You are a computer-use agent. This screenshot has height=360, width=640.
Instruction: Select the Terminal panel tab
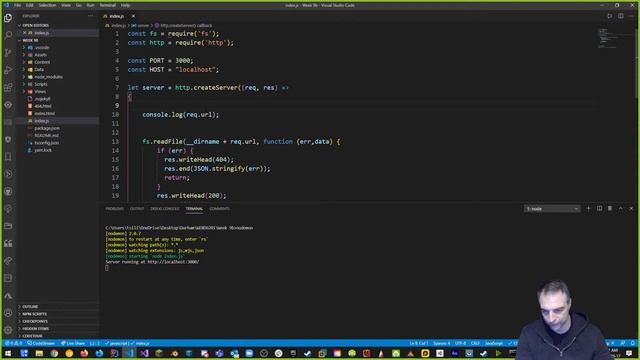pyautogui.click(x=194, y=209)
